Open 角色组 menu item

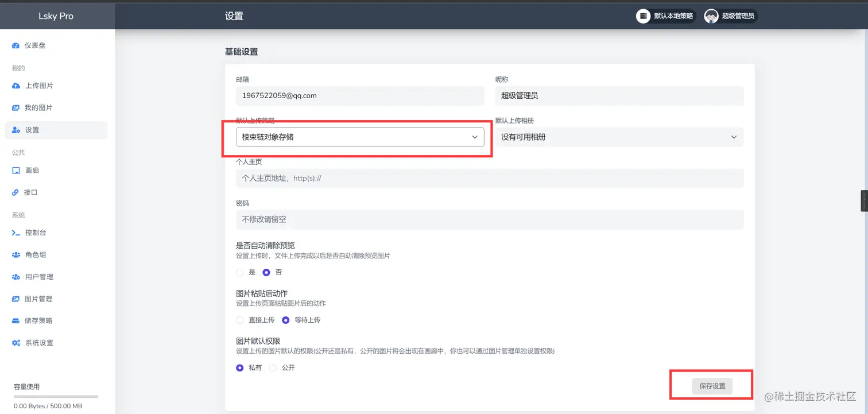[56, 255]
